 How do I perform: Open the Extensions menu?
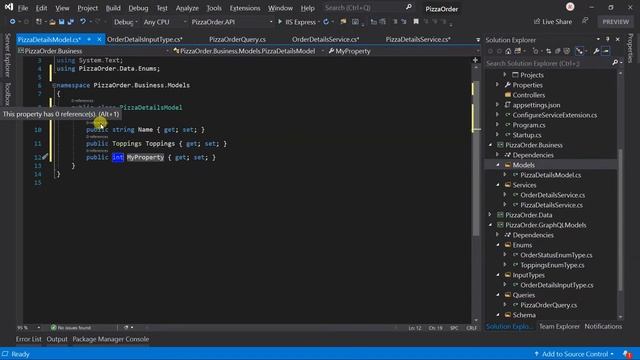[x=245, y=8]
